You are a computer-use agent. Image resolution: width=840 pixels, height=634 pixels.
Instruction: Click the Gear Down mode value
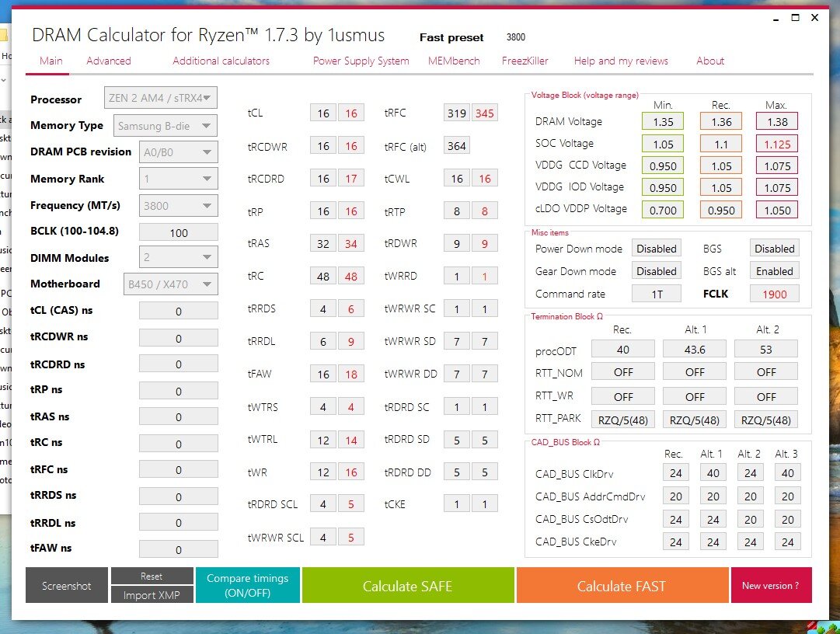(657, 271)
